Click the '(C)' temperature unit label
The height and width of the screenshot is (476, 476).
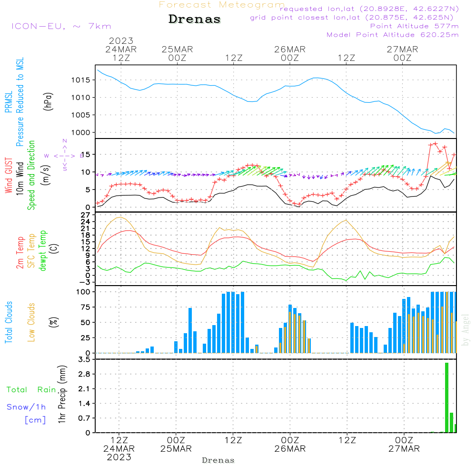[x=54, y=248]
